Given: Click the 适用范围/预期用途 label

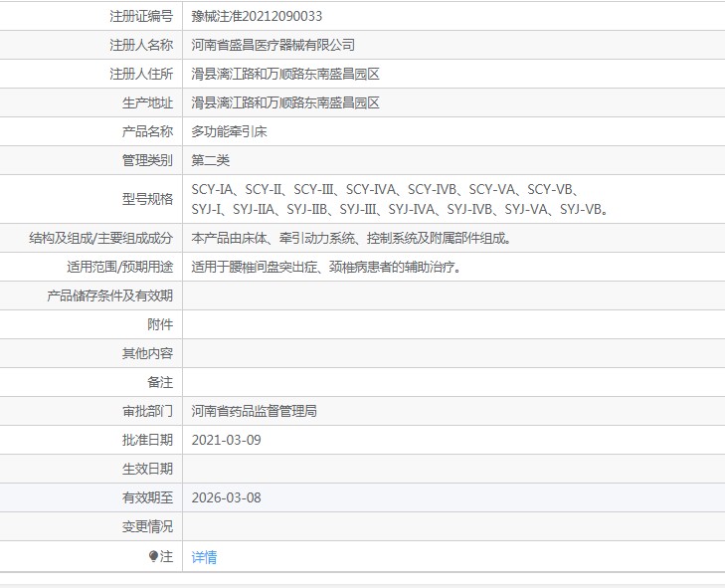Looking at the screenshot, I should click(x=119, y=267).
